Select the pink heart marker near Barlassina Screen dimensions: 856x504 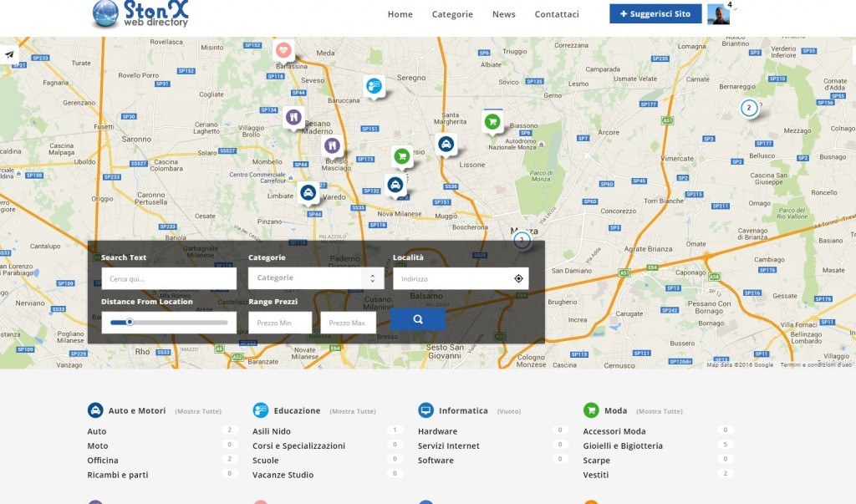pyautogui.click(x=283, y=50)
